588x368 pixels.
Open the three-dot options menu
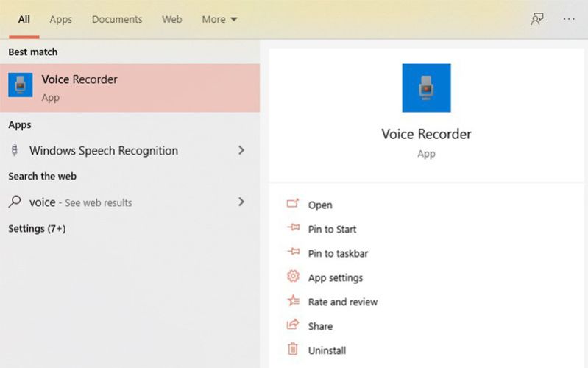click(x=569, y=19)
